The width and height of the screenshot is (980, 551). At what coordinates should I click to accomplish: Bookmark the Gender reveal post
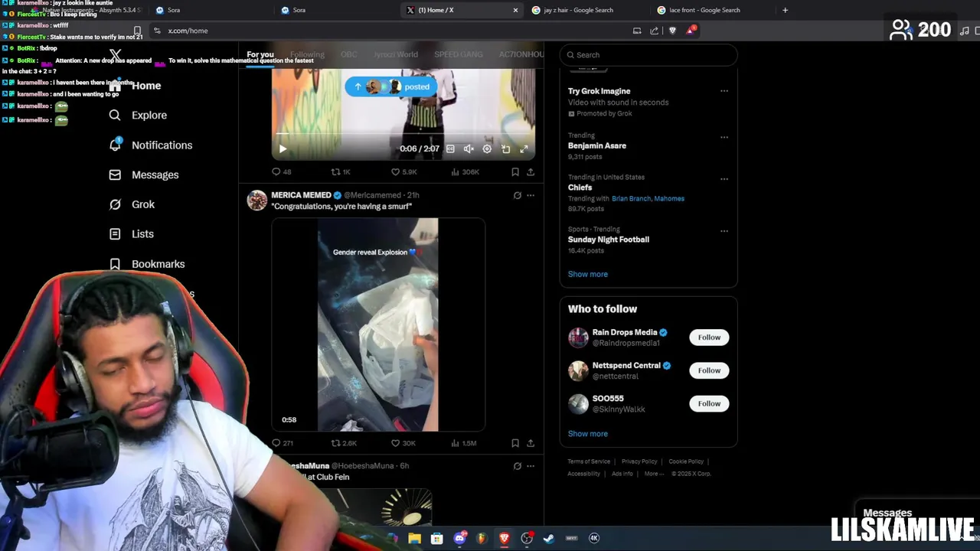point(515,442)
